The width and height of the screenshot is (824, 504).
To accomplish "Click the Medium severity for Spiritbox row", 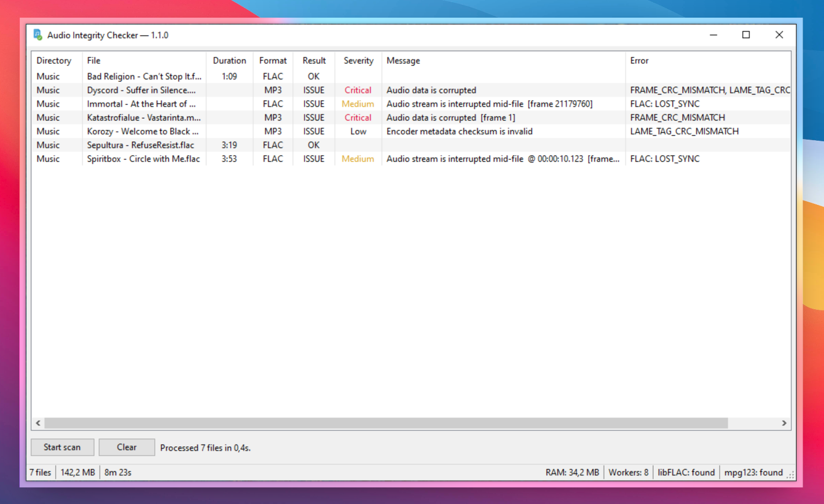I will [x=358, y=159].
